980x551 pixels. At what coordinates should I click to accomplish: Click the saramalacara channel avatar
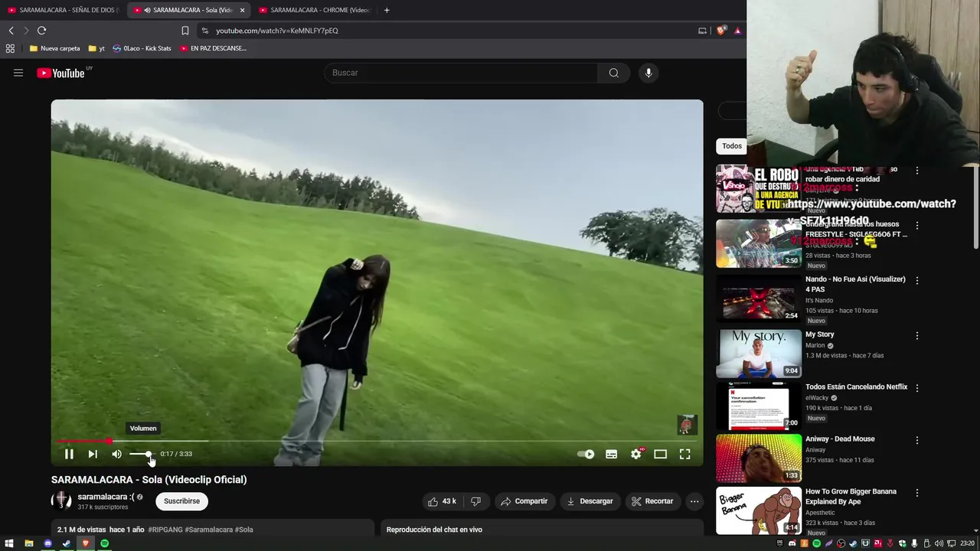[x=61, y=501]
